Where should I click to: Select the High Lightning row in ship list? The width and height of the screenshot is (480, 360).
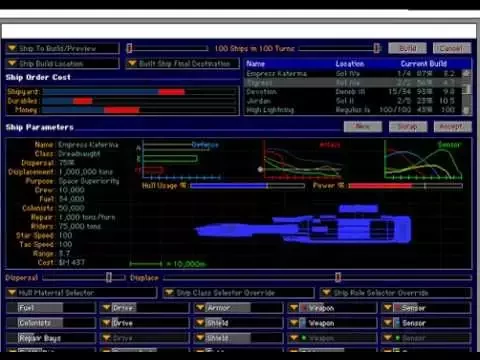click(354, 110)
